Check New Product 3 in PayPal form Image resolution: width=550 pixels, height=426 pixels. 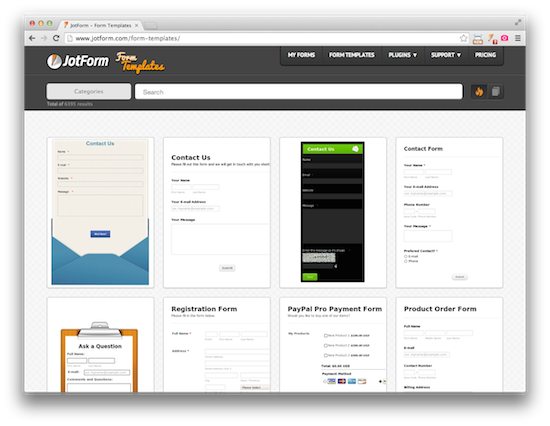point(326,355)
